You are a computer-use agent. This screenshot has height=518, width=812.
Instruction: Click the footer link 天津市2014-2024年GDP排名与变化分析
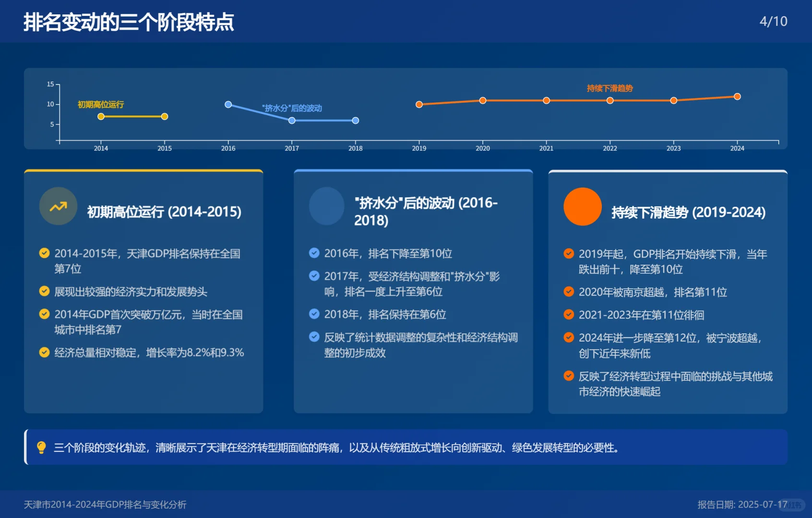point(104,505)
